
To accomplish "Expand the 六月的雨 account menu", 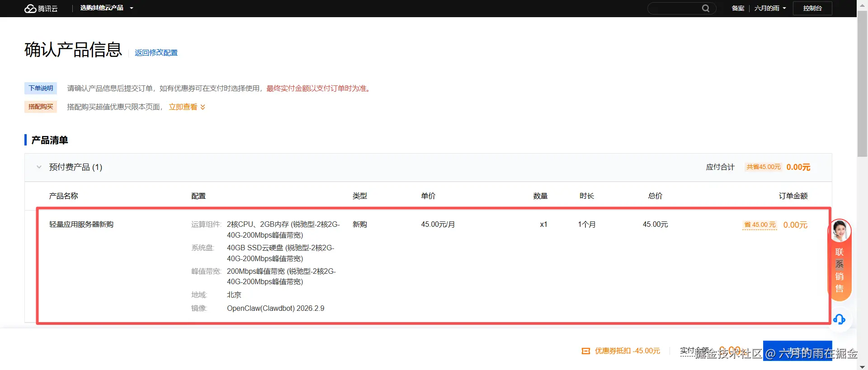I will coord(770,8).
